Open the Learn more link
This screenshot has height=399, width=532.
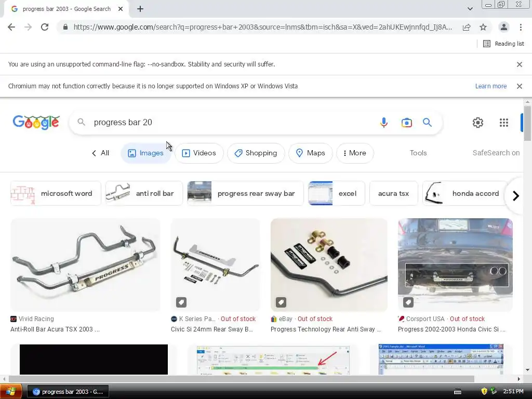490,86
